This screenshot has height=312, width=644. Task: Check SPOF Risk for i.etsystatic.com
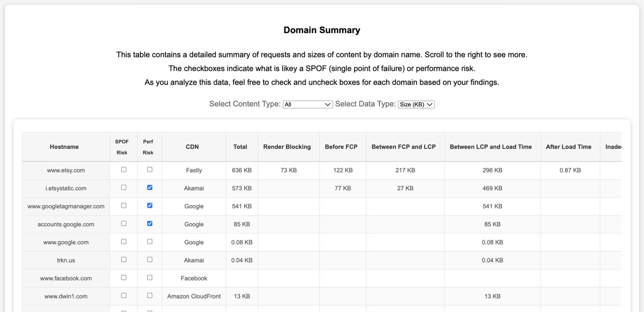pos(123,188)
